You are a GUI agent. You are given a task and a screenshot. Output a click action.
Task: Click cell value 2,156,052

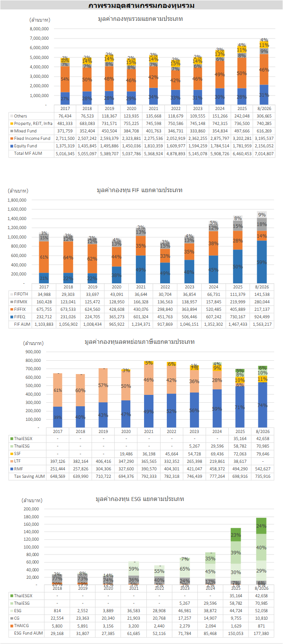[264, 146]
